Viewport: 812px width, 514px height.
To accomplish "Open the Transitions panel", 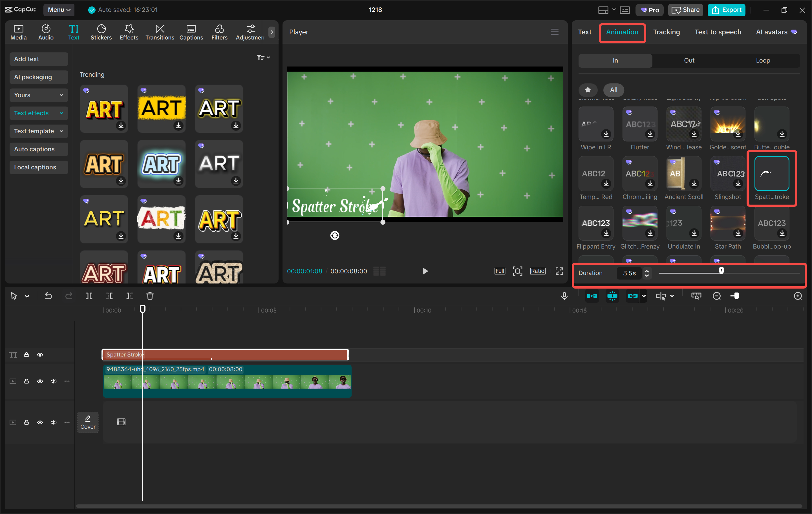I will pyautogui.click(x=160, y=32).
